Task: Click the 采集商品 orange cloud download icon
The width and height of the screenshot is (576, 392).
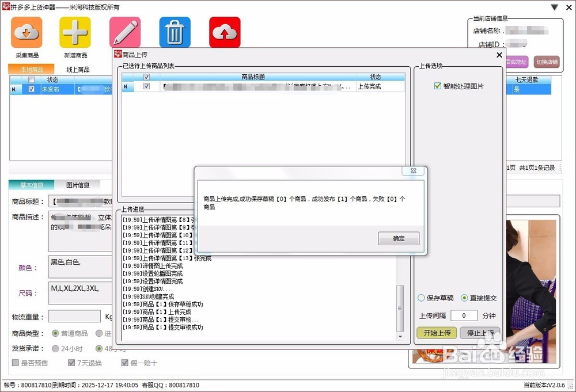Action: click(x=26, y=32)
